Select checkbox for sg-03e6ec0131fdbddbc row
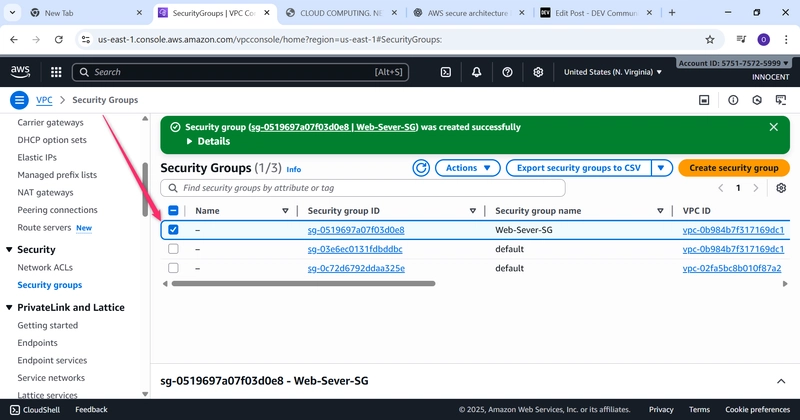The width and height of the screenshot is (800, 420). tap(173, 249)
